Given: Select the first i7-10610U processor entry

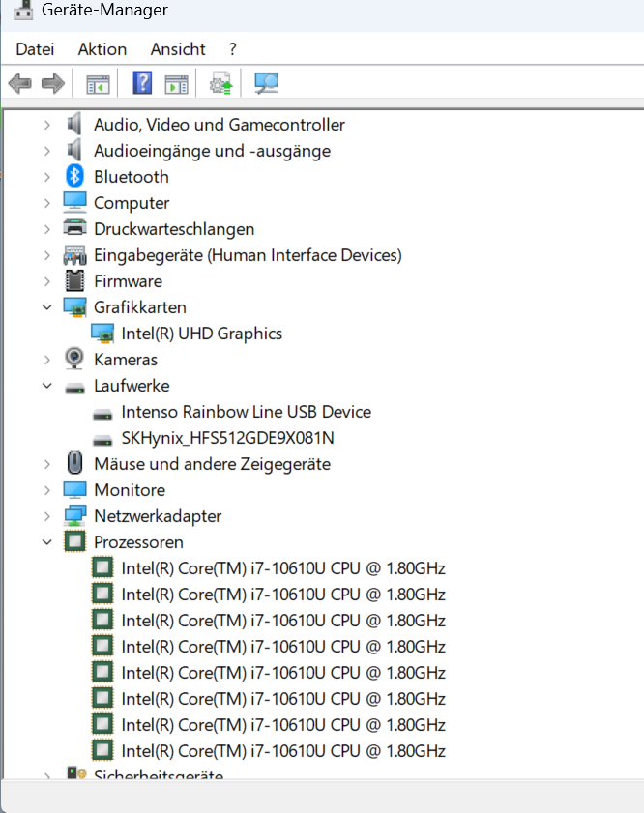Looking at the screenshot, I should [283, 568].
